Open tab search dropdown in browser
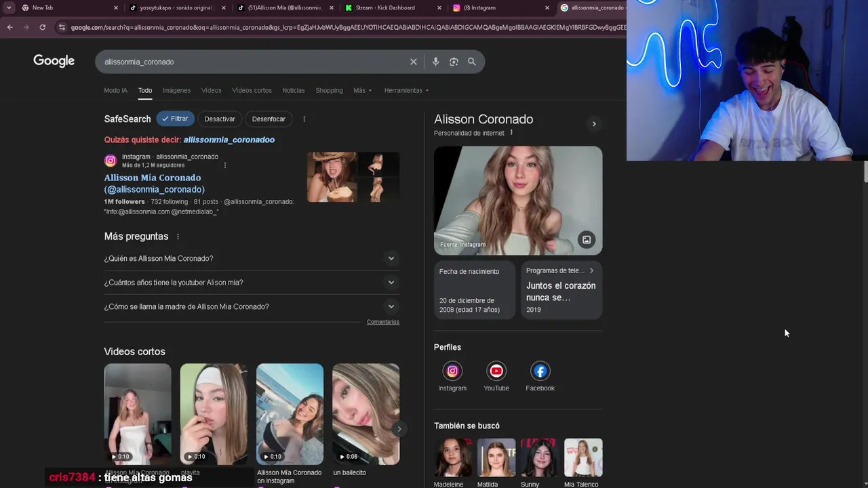Screen dimensions: 868x488 [9, 7]
